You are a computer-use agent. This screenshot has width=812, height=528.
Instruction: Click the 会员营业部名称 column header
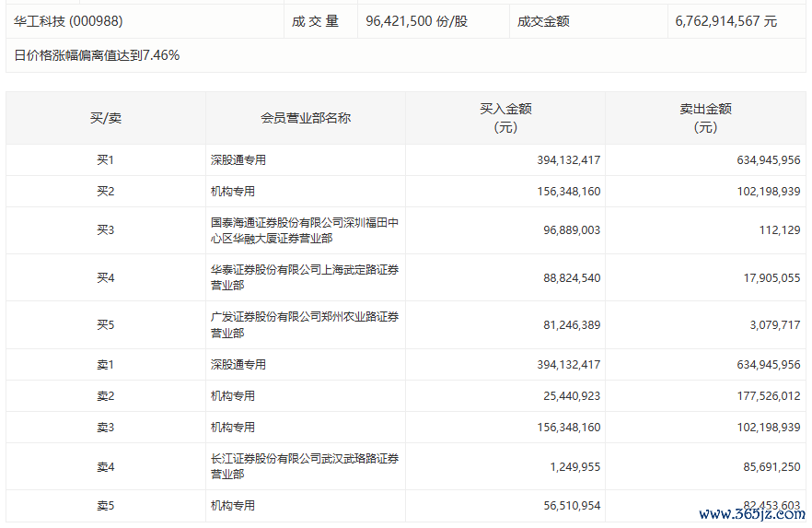[x=306, y=118]
